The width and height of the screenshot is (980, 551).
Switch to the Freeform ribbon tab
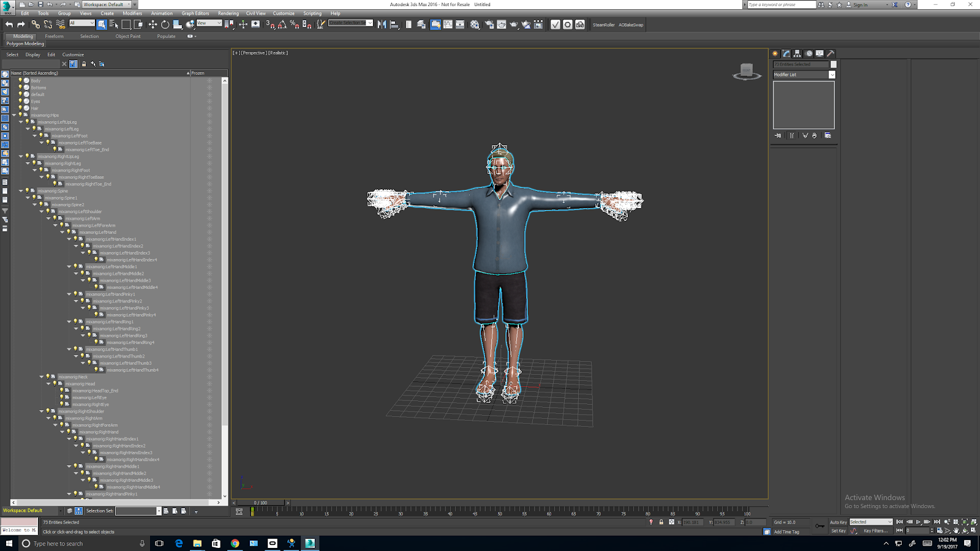(54, 36)
